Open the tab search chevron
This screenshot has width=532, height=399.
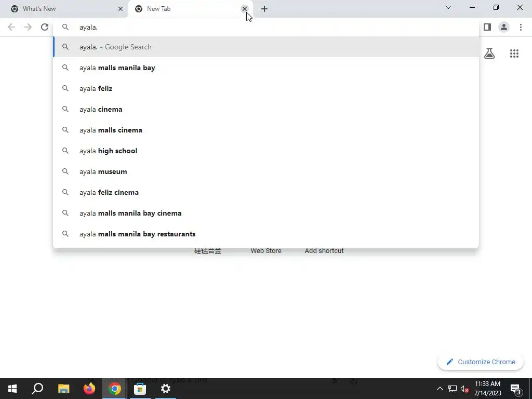pyautogui.click(x=448, y=7)
